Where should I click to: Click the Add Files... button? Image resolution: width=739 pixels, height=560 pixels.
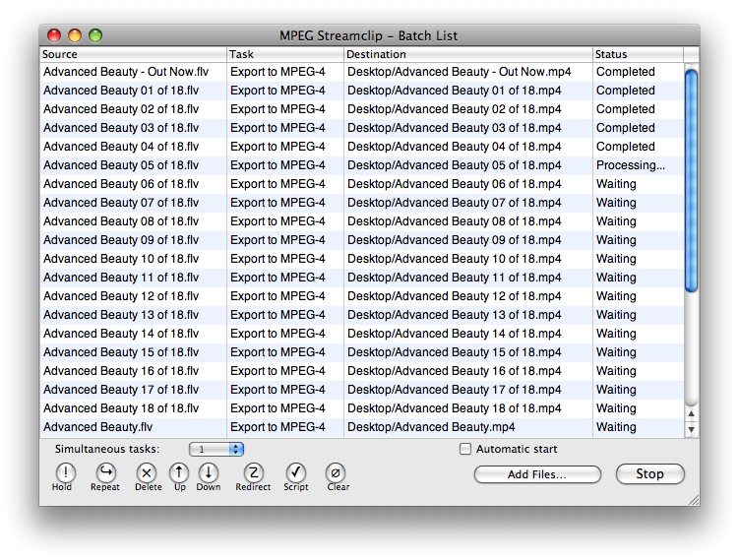[537, 474]
